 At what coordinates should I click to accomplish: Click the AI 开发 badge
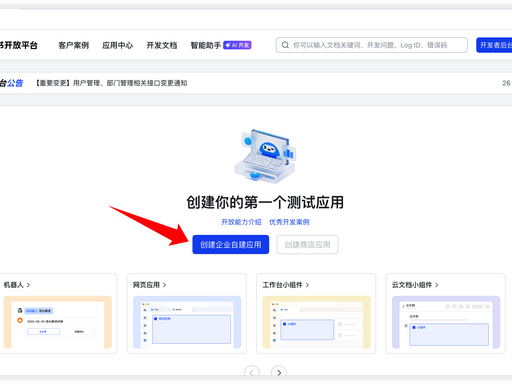(237, 45)
